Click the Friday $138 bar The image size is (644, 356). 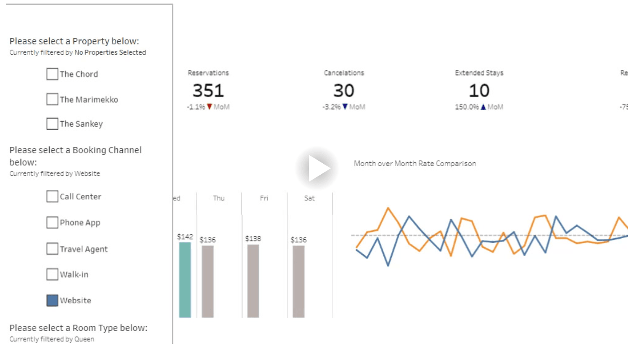253,281
